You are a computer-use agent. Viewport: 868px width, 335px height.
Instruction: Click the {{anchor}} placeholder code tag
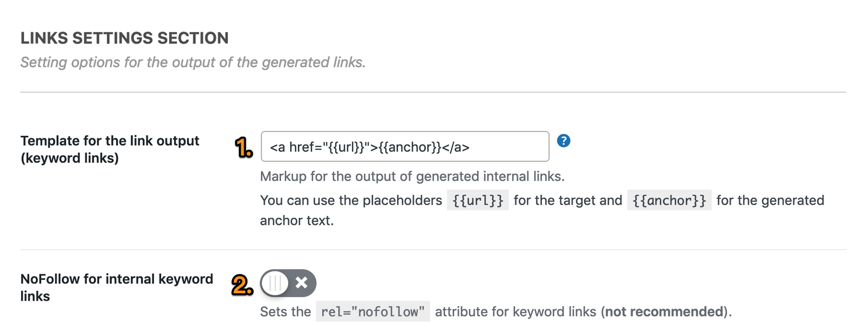tap(669, 200)
